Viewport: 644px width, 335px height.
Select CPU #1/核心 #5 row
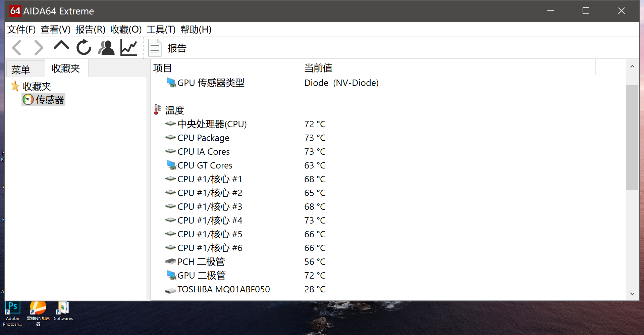point(388,234)
